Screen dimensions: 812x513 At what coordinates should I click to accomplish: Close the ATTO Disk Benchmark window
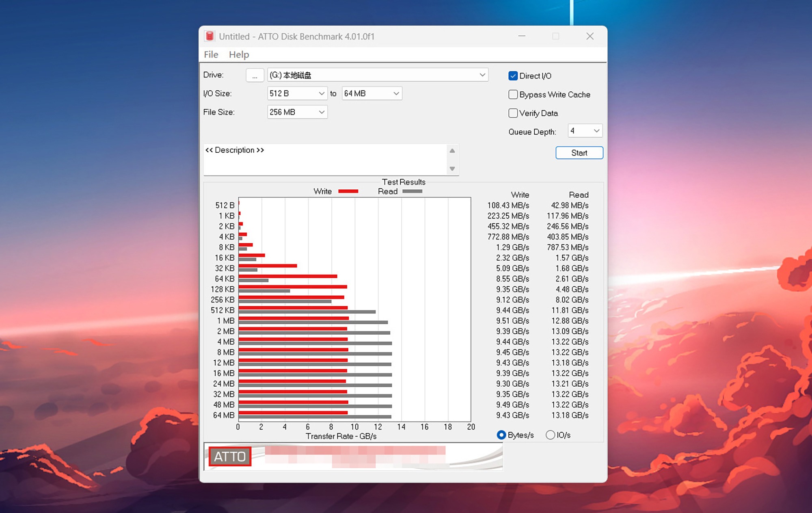(590, 36)
